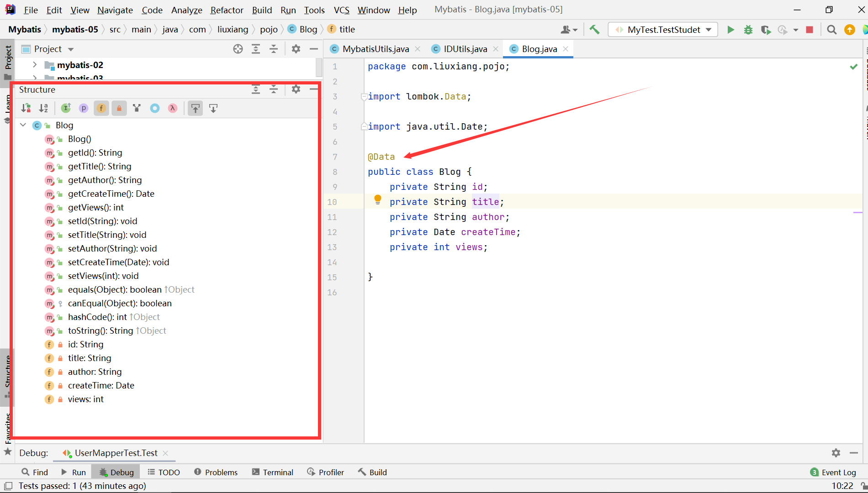Toggle Navigate from Source in Structure toolbar
The image size is (868, 493).
pyautogui.click(x=213, y=108)
